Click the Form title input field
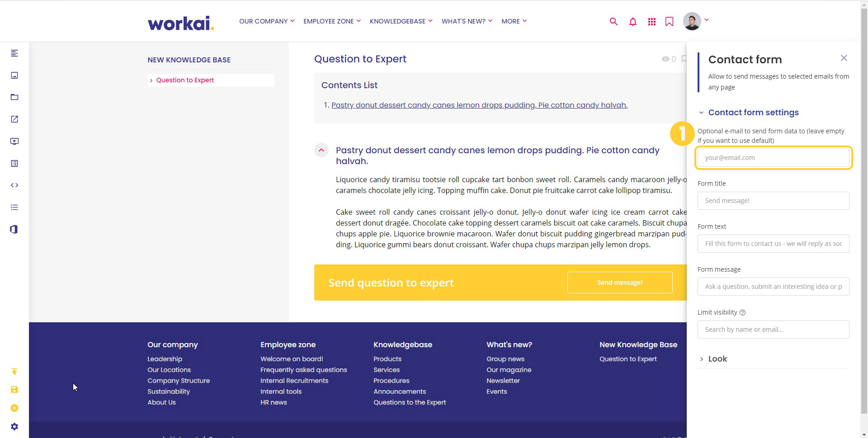 (773, 201)
